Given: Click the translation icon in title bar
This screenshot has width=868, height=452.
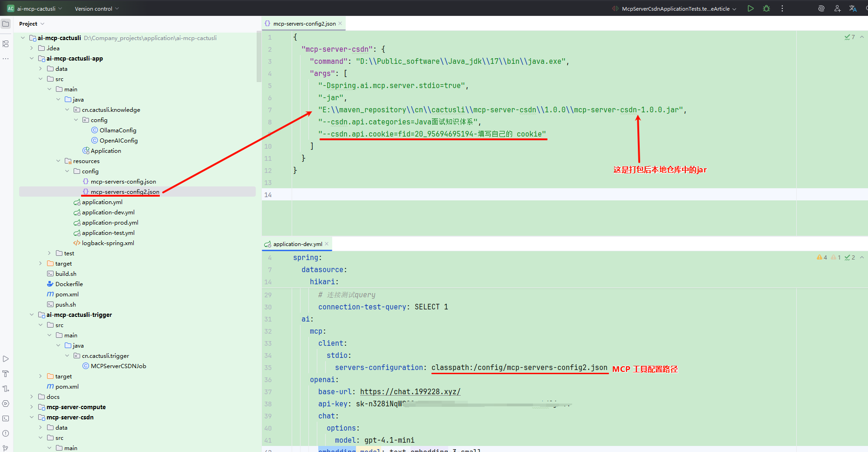Looking at the screenshot, I should (853, 8).
